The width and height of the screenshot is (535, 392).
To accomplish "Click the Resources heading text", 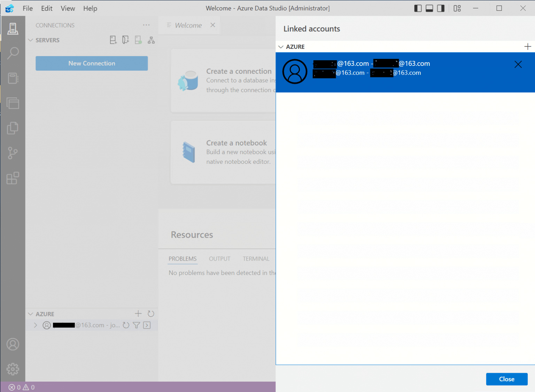I will click(x=192, y=235).
